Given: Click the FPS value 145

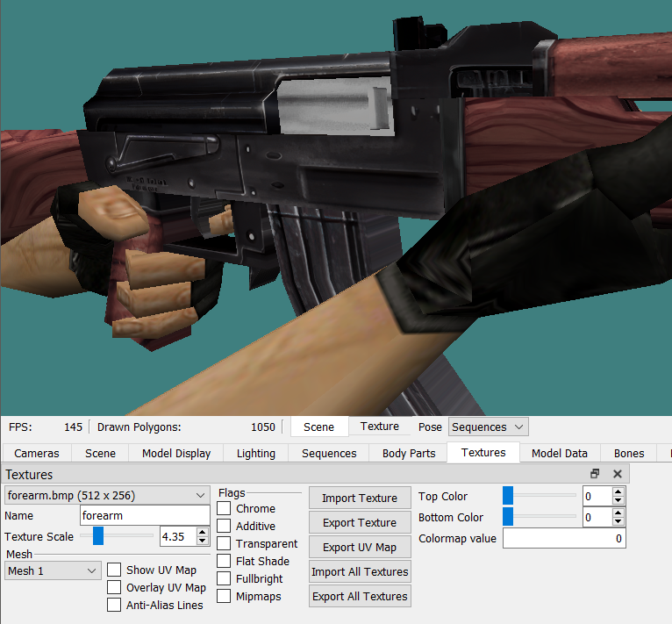Looking at the screenshot, I should [73, 427].
